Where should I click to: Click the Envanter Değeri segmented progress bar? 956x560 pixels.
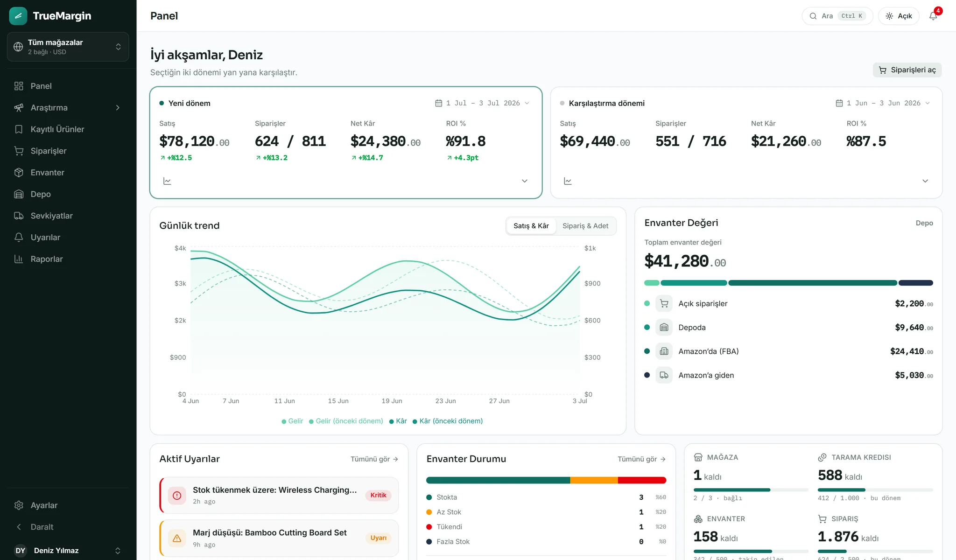[x=788, y=283]
